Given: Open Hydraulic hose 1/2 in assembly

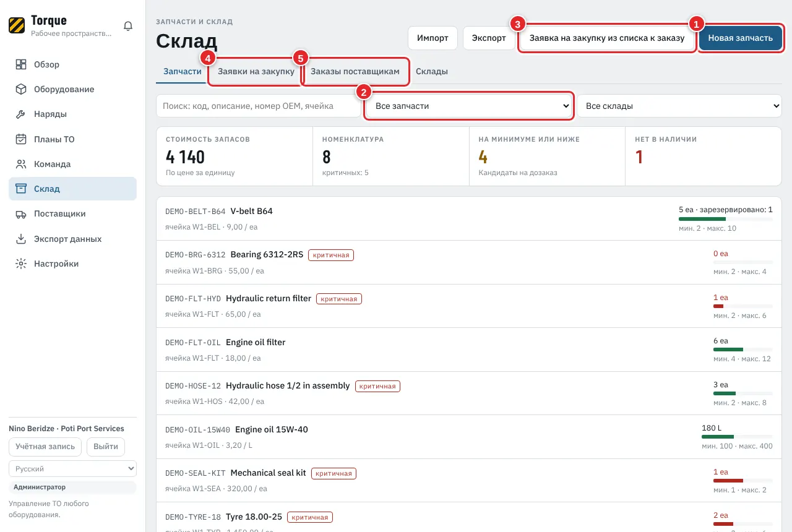Looking at the screenshot, I should point(469,393).
